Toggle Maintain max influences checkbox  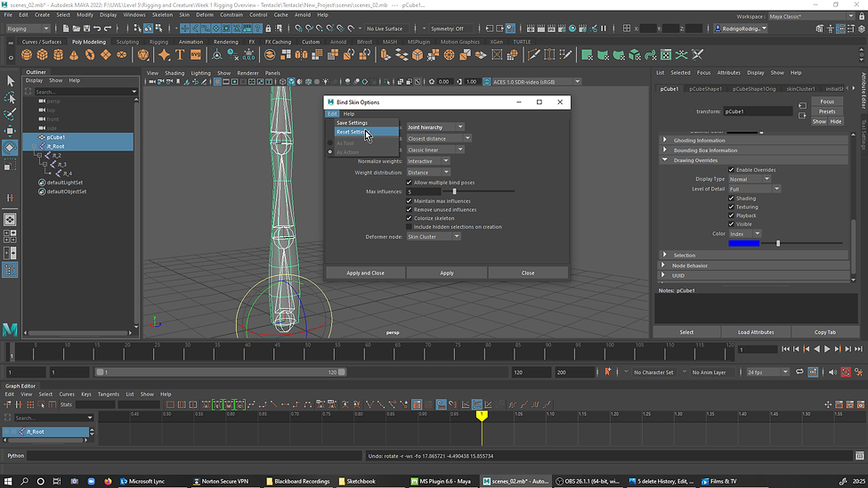click(410, 201)
